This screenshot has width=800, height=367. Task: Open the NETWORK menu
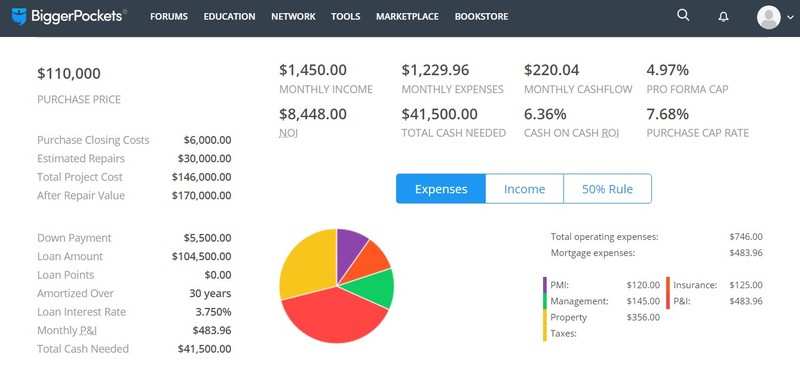tap(293, 16)
